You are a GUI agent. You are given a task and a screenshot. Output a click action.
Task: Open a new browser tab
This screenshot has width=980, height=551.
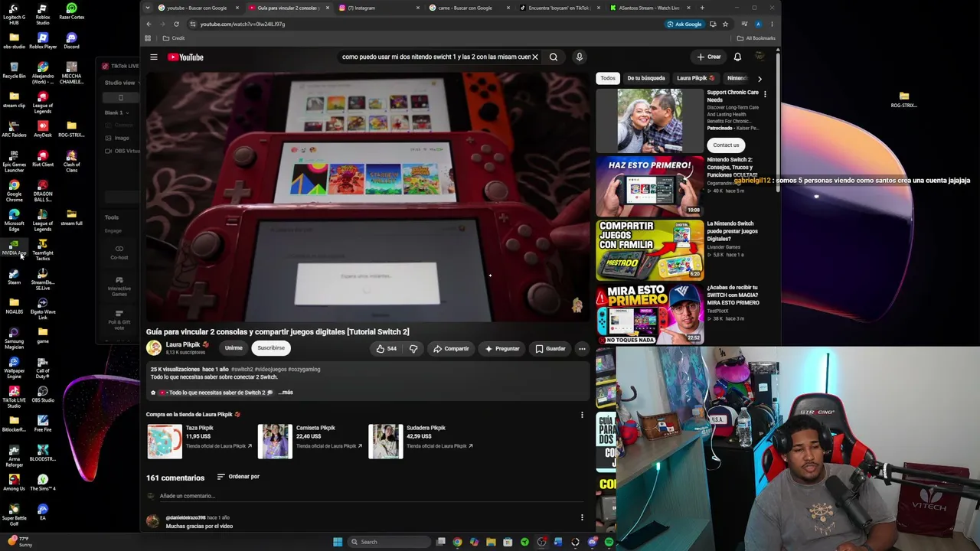pyautogui.click(x=702, y=8)
